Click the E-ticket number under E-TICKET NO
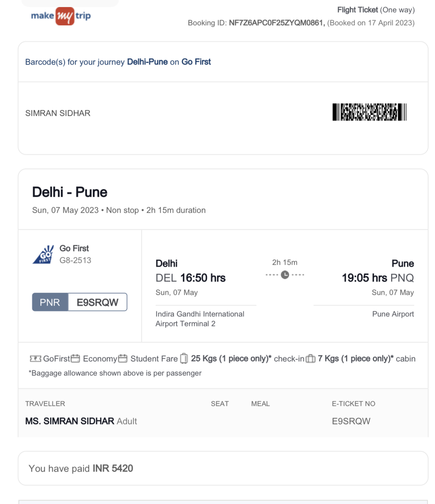Screen dimensions: 435x504 click(351, 421)
